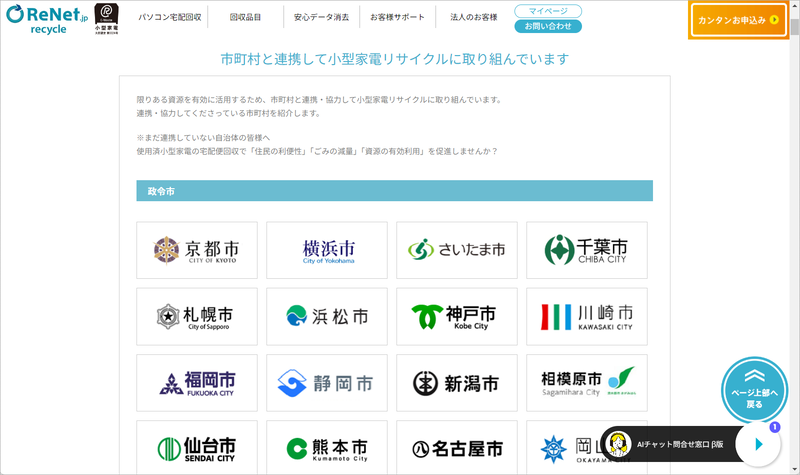
Task: Open the Sendai City logo card
Action: tap(197, 447)
